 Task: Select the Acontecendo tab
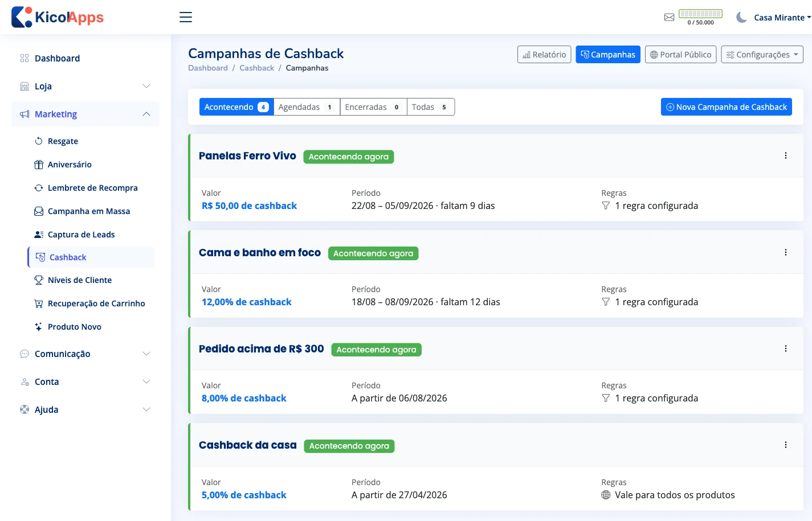[236, 107]
